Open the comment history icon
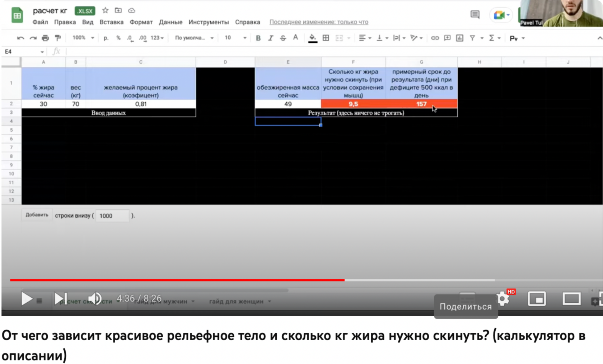The image size is (603, 364). (475, 14)
